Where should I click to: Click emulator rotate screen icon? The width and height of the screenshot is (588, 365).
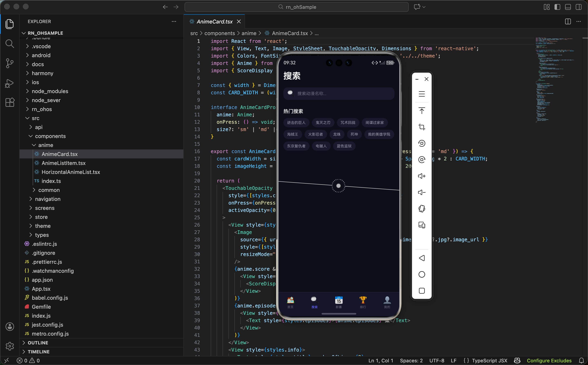click(x=421, y=209)
